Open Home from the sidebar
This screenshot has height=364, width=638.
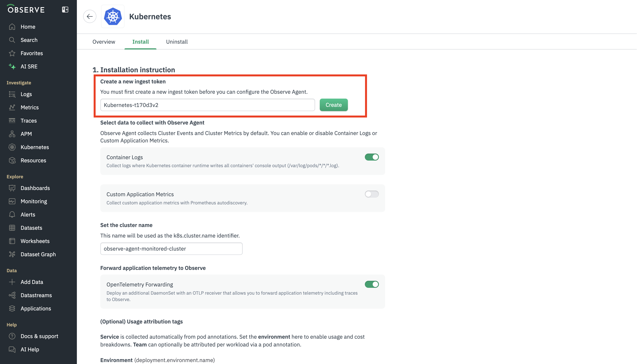pos(28,27)
